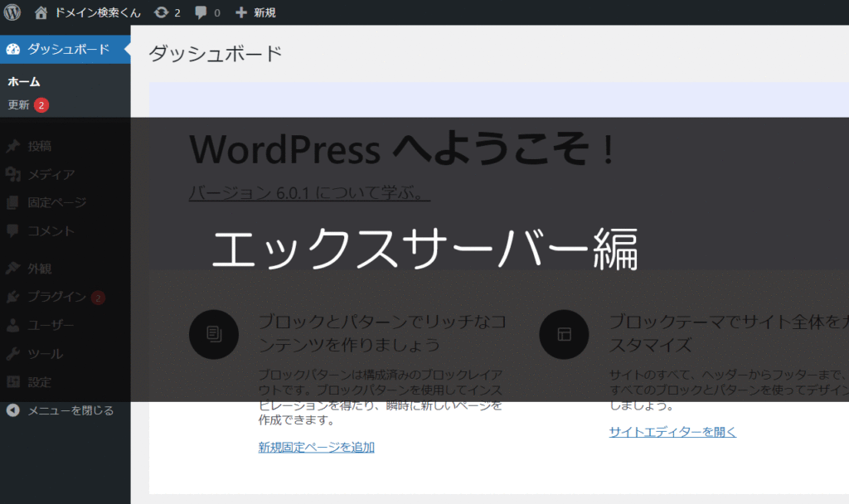Open the 更新 submenu item
Screen dimensions: 849x504
click(18, 105)
